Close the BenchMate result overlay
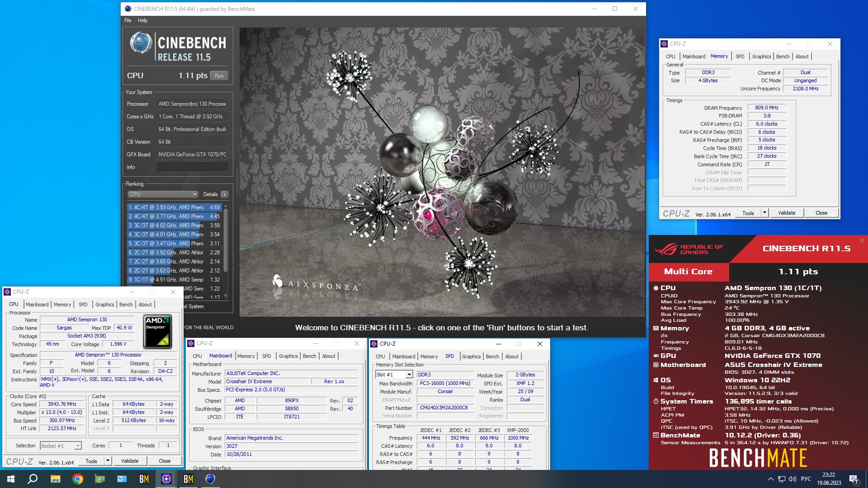Image resolution: width=868 pixels, height=488 pixels. (x=862, y=240)
